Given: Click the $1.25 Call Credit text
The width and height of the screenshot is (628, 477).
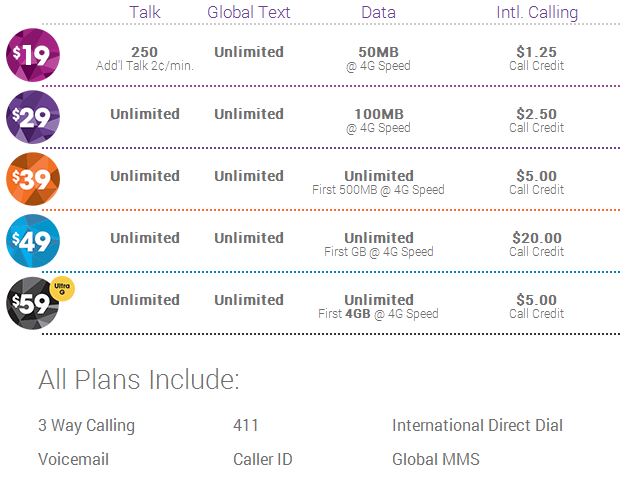Looking at the screenshot, I should [x=537, y=58].
